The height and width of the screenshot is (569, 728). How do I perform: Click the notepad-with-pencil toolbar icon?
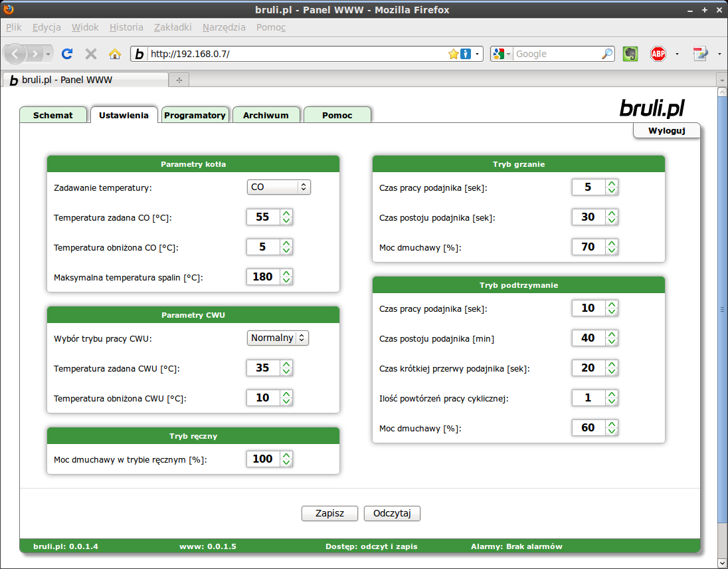(x=700, y=54)
